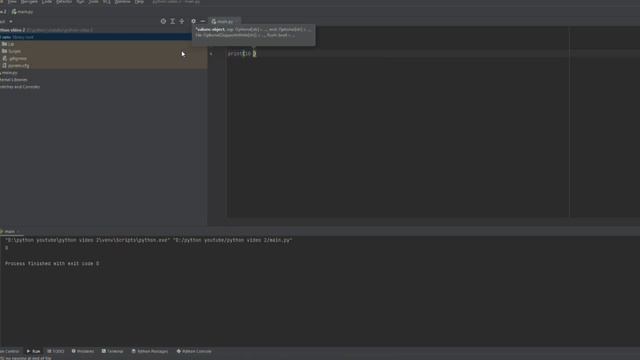Select External Libraries in project tree
Image resolution: width=640 pixels, height=360 pixels.
pyautogui.click(x=13, y=80)
